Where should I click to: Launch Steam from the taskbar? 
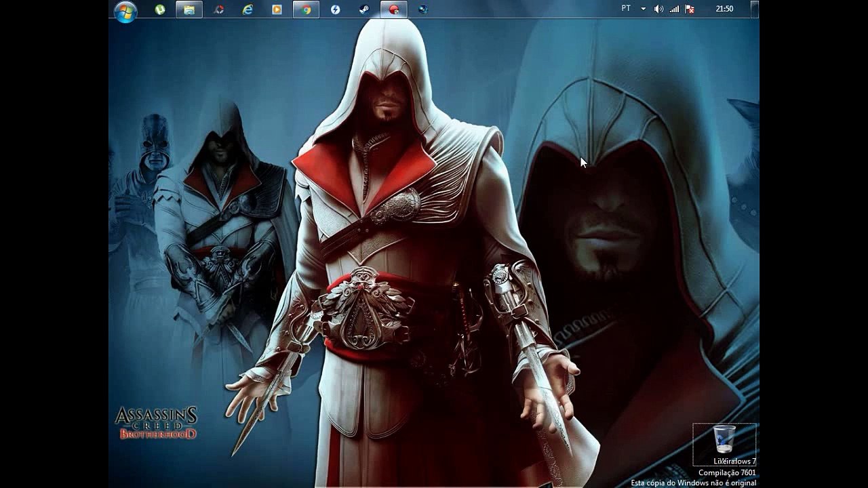(364, 9)
